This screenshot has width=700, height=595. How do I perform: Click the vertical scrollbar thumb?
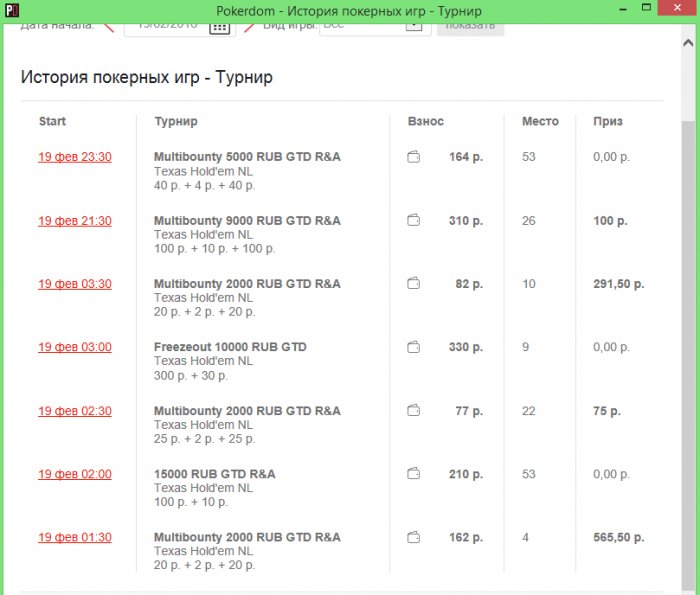688,355
